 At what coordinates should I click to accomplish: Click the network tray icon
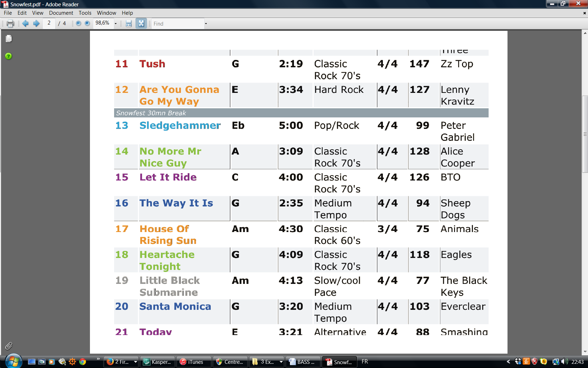(x=555, y=362)
